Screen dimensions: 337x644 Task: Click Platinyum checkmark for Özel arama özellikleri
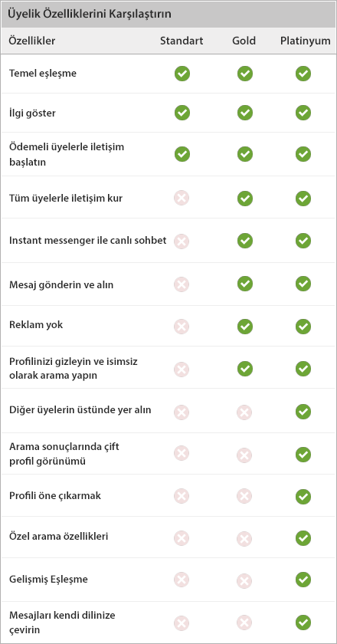pos(303,537)
